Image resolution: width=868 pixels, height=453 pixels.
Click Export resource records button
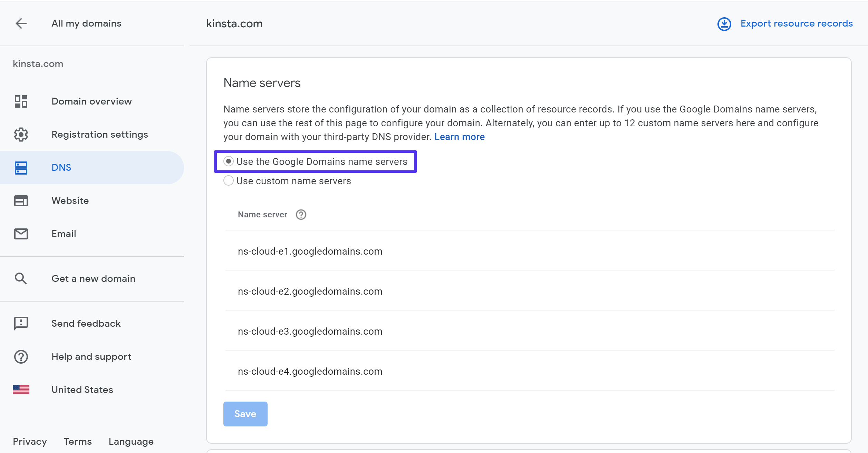786,23
